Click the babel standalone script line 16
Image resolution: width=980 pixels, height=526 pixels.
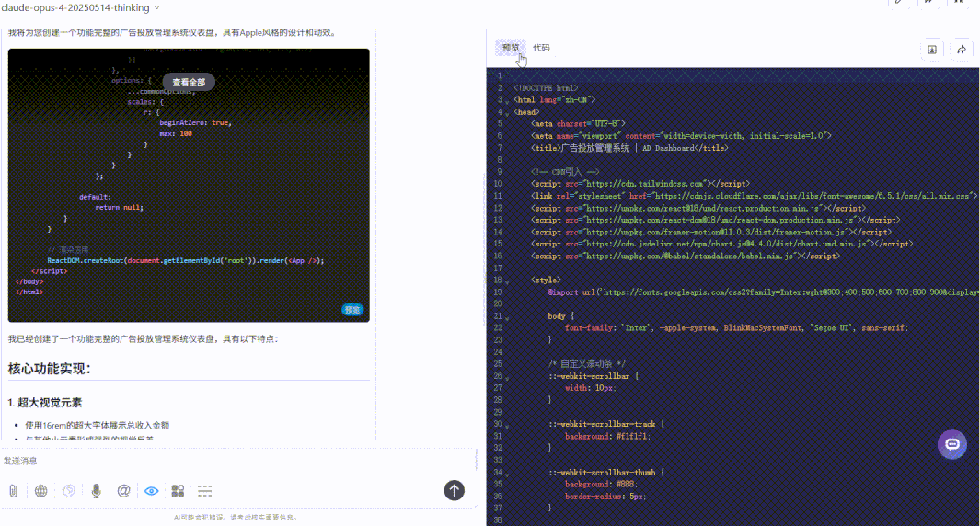[x=686, y=257]
